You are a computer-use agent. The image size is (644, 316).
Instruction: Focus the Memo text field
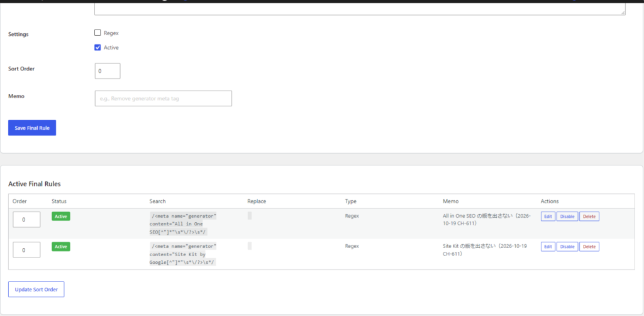[x=163, y=98]
